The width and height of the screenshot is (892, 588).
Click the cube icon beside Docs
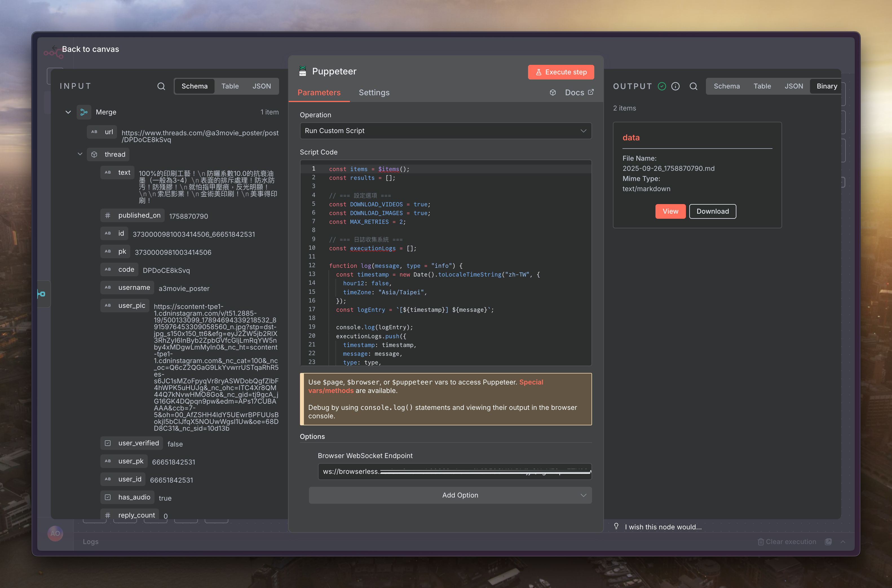(553, 93)
